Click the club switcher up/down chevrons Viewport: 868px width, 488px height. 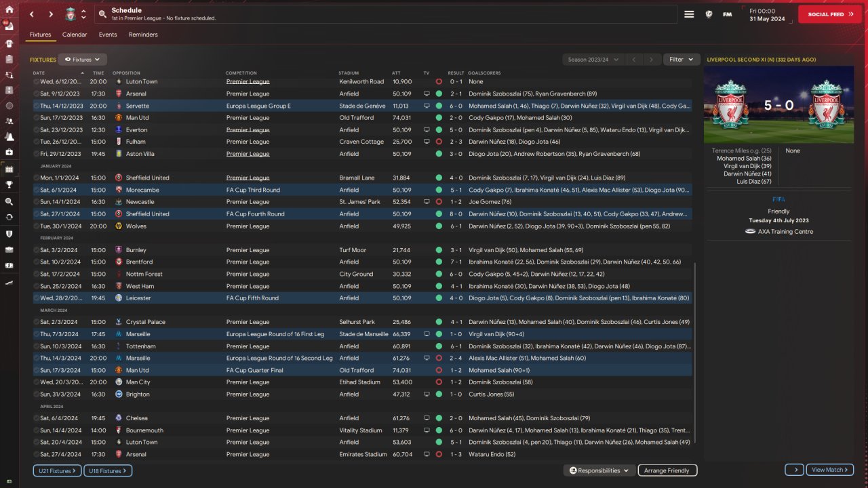click(83, 14)
